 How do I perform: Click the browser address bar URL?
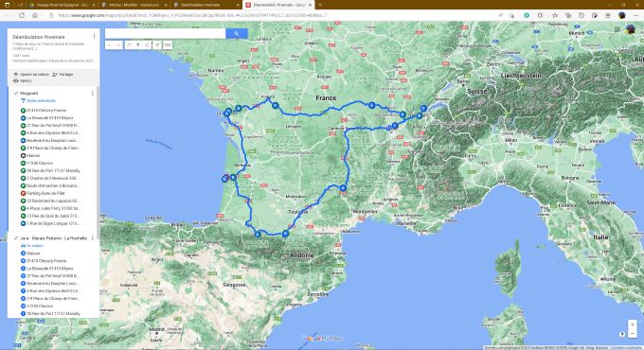[x=192, y=15]
